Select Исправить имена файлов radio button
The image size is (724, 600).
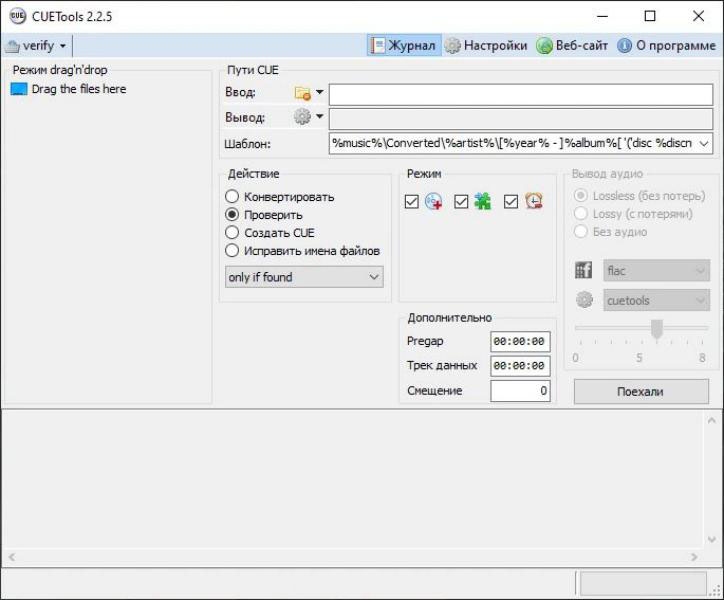click(x=302, y=251)
